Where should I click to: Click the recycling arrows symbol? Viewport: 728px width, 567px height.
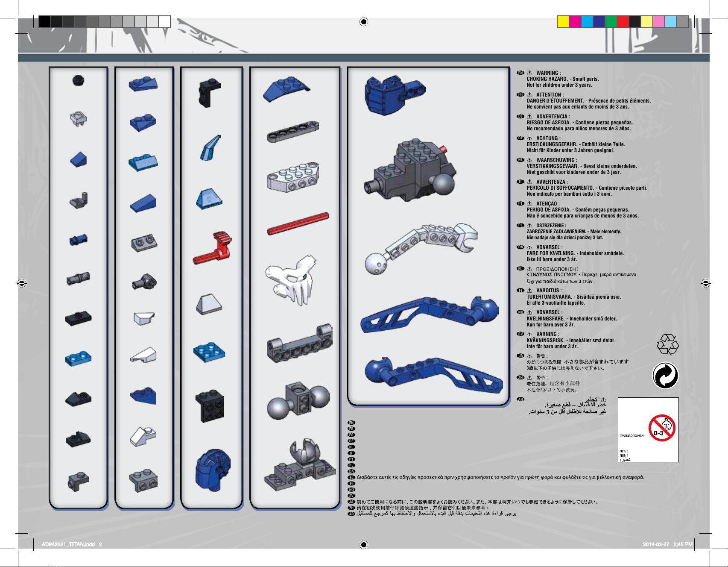tap(667, 344)
